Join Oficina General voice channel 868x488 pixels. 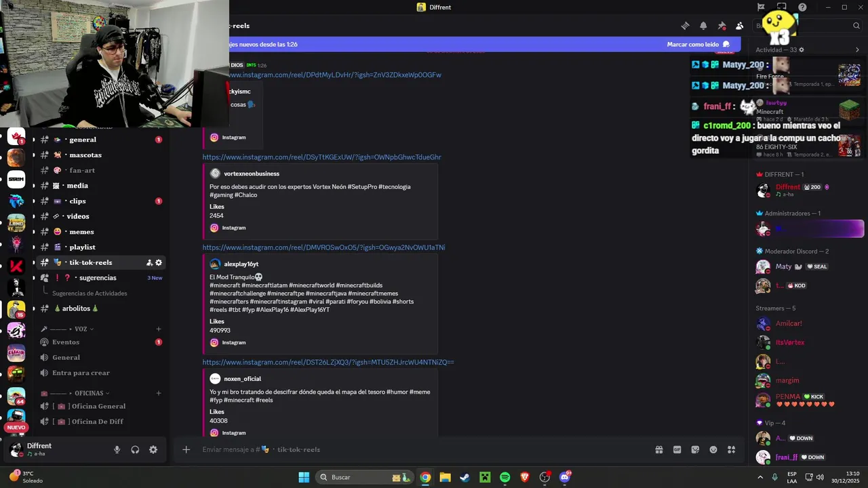[x=100, y=406]
